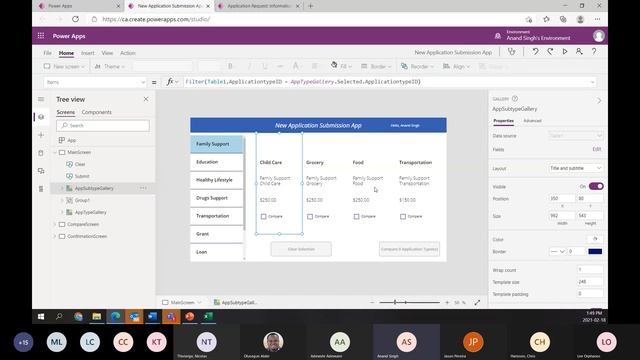Click the border color swatch

click(x=595, y=251)
